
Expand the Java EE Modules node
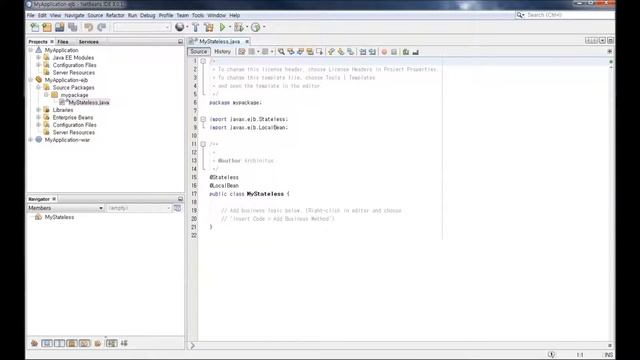pyautogui.click(x=38, y=58)
